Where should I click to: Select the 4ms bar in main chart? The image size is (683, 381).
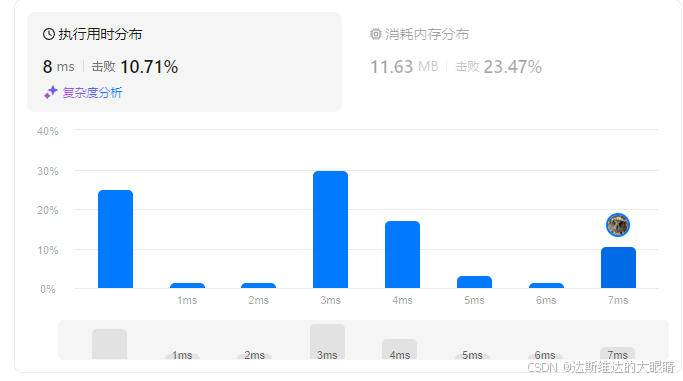point(402,255)
